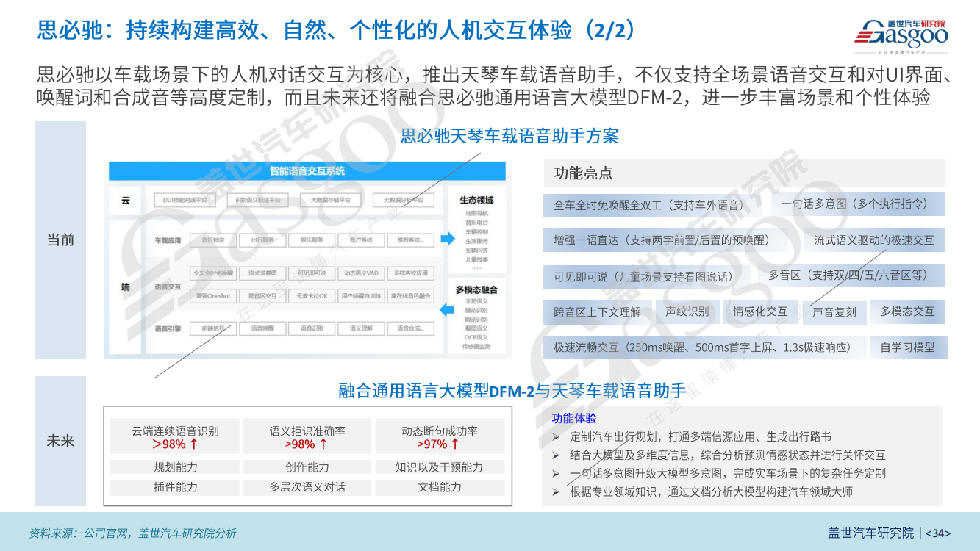Click the 音区锁定 box
Image resolution: width=980 pixels, height=551 pixels.
click(212, 240)
